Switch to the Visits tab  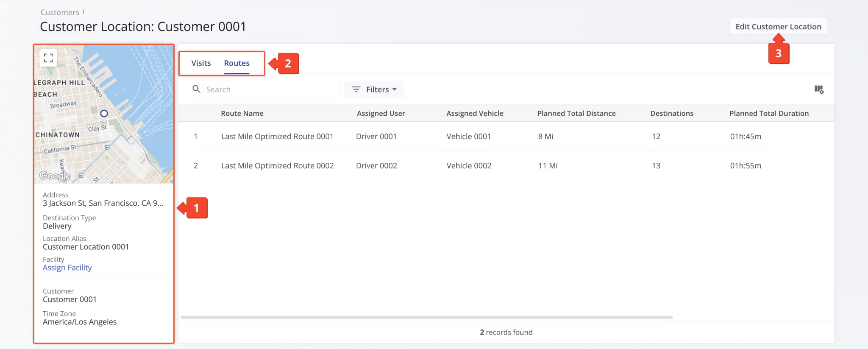tap(201, 63)
